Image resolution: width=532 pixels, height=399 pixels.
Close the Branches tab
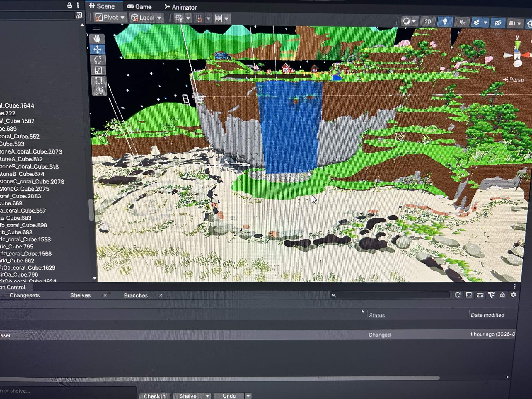coord(161,295)
